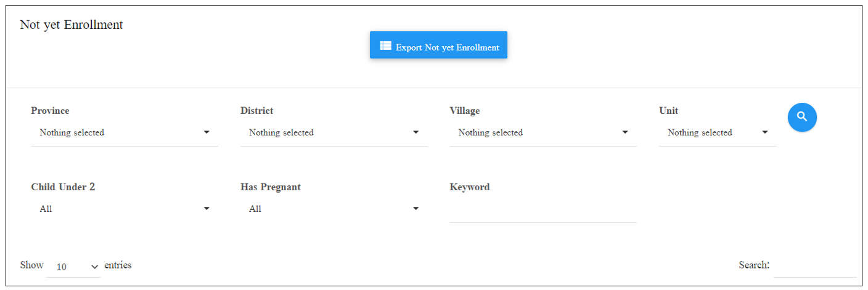Click the Export Not yet Enrollment button
Image resolution: width=868 pixels, height=290 pixels.
click(x=438, y=46)
